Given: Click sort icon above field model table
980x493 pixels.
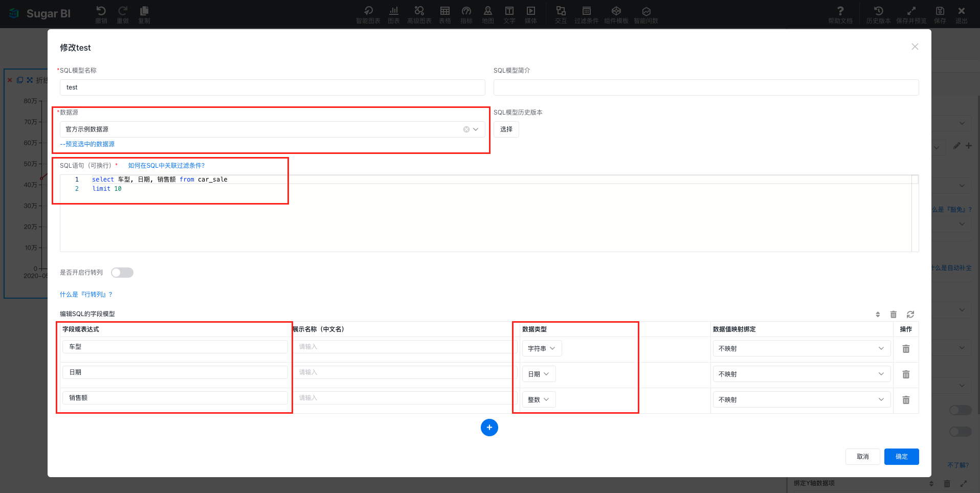Looking at the screenshot, I should click(878, 315).
